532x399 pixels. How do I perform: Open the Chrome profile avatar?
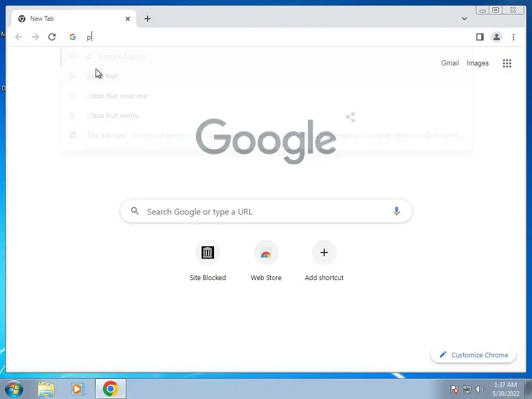coord(496,37)
